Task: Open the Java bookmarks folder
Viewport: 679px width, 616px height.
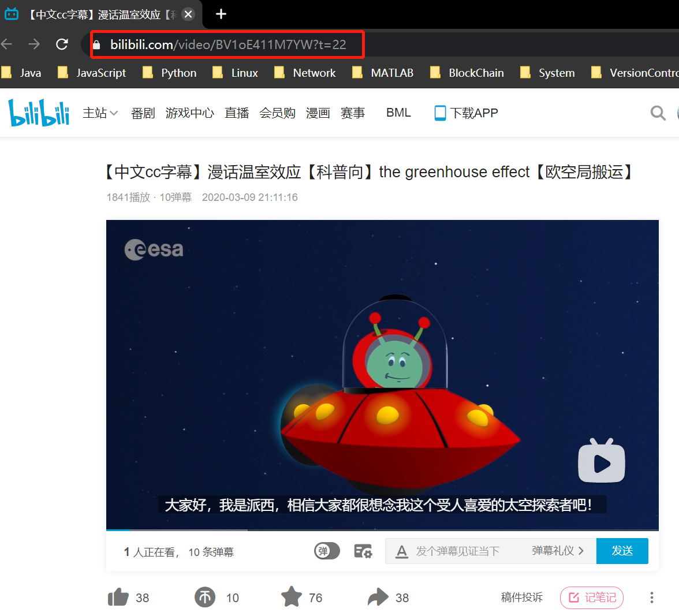Action: 22,73
